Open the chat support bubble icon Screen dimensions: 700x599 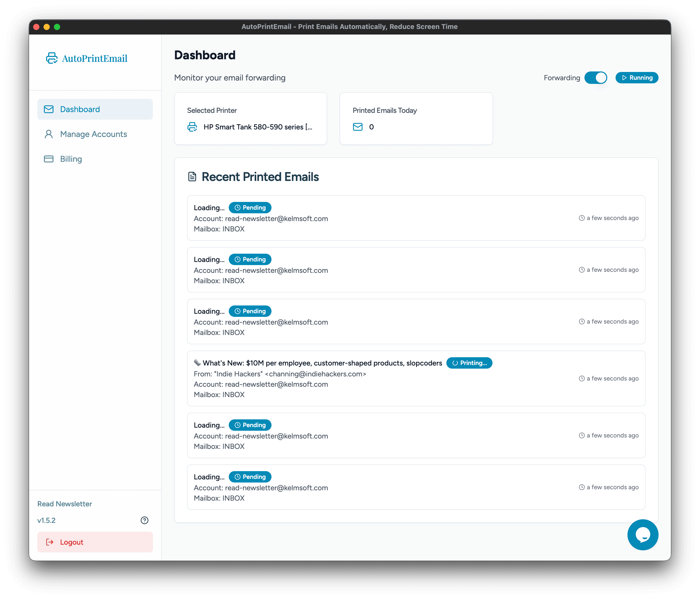point(642,535)
